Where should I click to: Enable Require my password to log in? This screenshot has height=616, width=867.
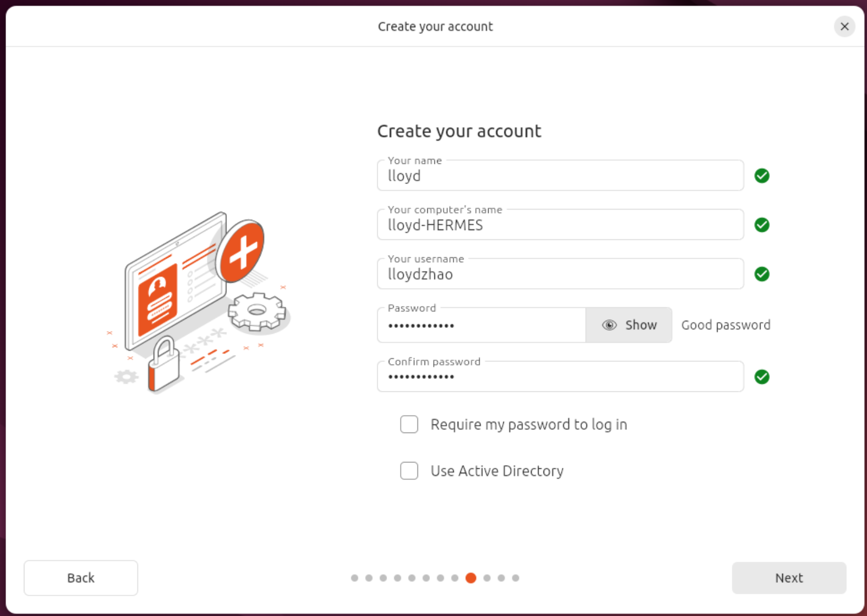409,424
